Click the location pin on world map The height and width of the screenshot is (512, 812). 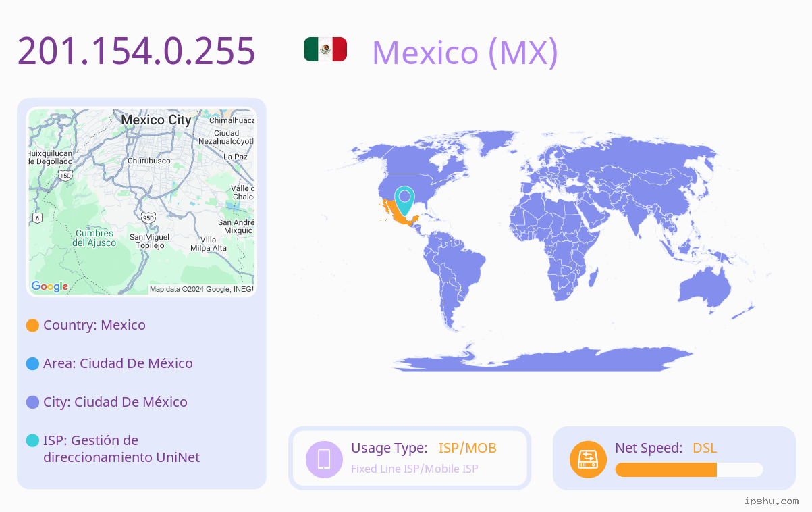[x=404, y=201]
